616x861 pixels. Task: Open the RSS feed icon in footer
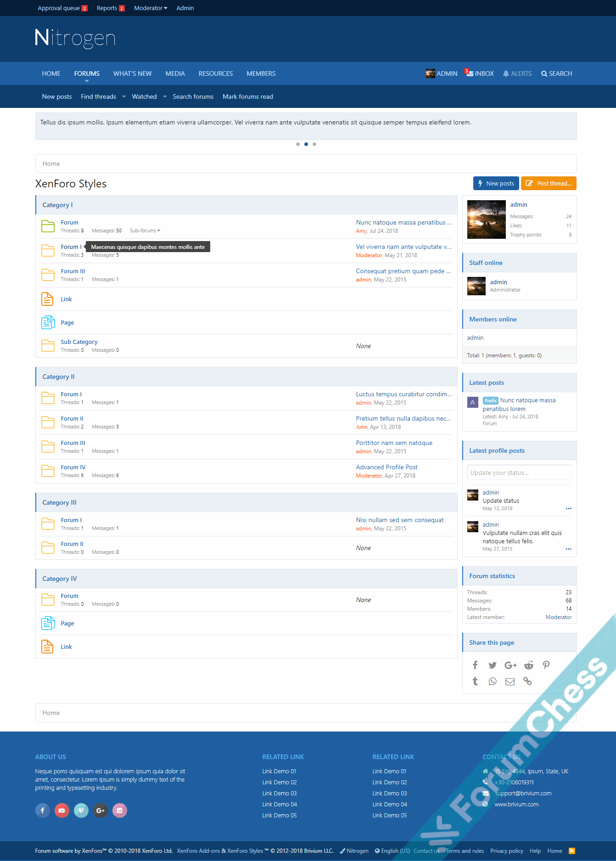pyautogui.click(x=571, y=851)
